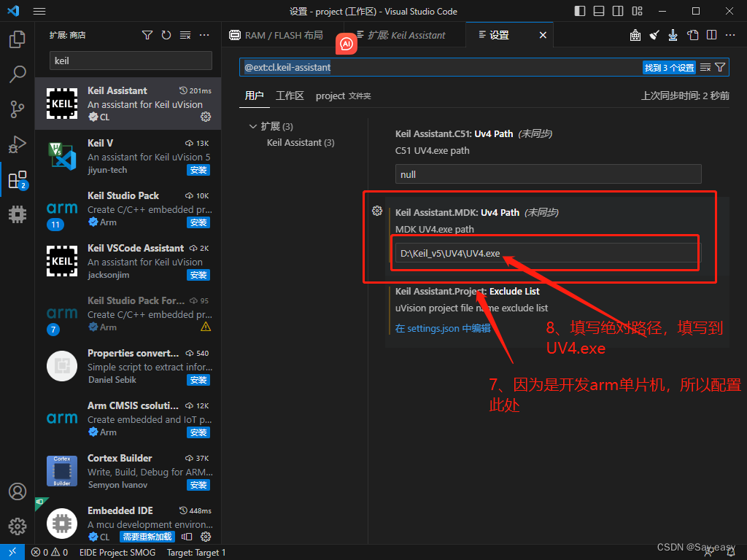Image resolution: width=747 pixels, height=560 pixels.
Task: Select the project 文件夹 settings scope tab
Action: 343,96
